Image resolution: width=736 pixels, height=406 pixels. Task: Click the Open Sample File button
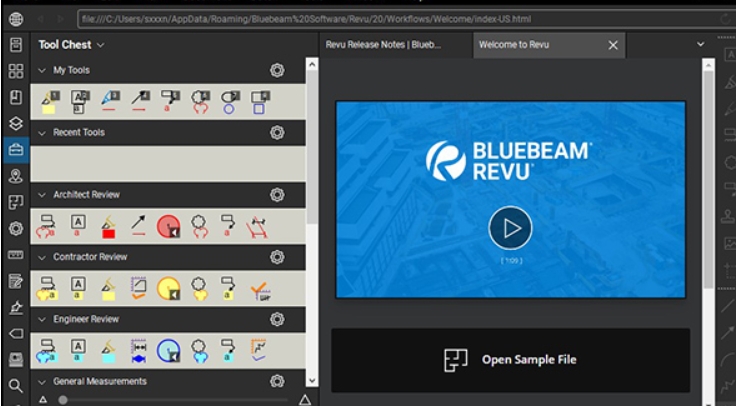tap(510, 359)
